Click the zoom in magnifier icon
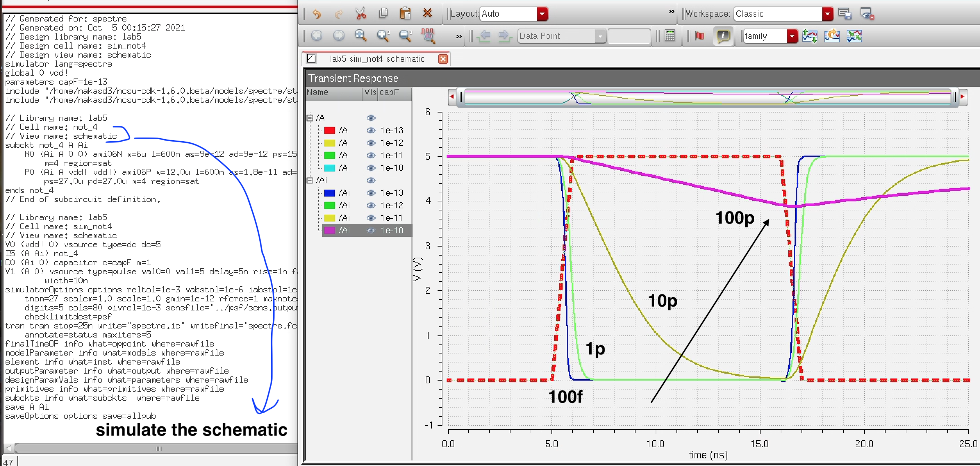 point(382,36)
